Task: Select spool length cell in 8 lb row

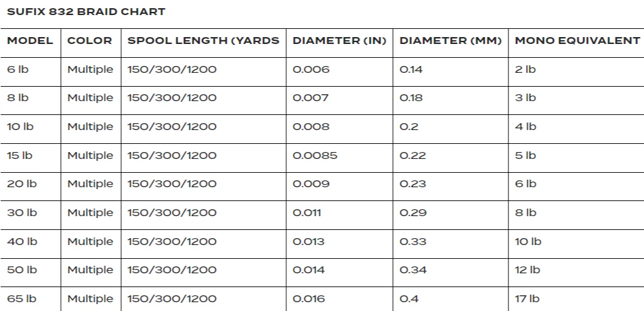Action: click(x=172, y=98)
